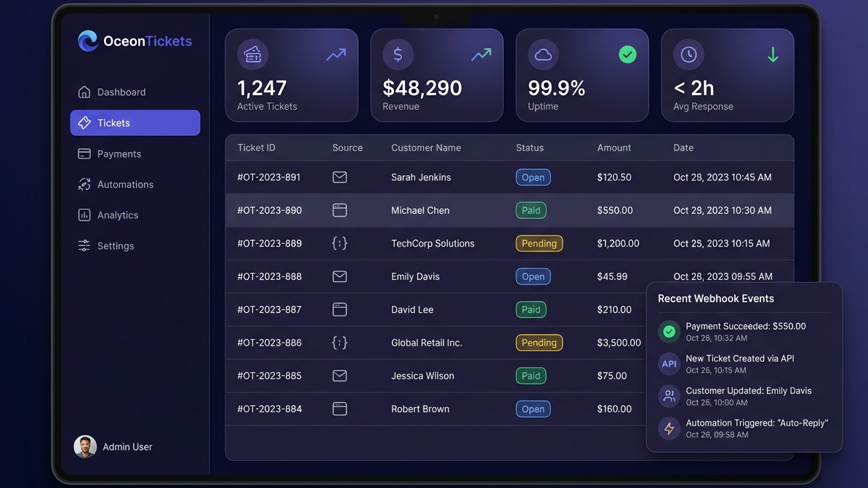This screenshot has height=488, width=868.
Task: Click the Paid badge for Jessica Wilson
Action: click(x=531, y=376)
